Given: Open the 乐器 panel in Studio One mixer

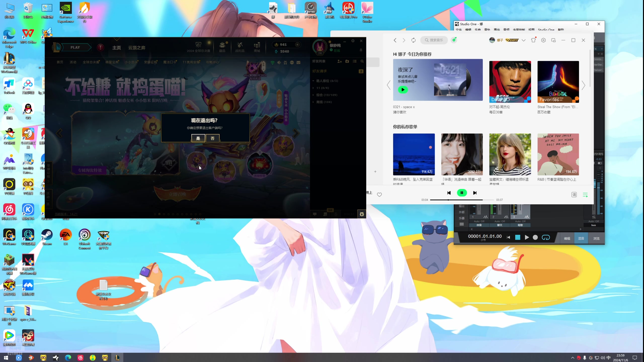Looking at the screenshot, I should (x=462, y=218).
